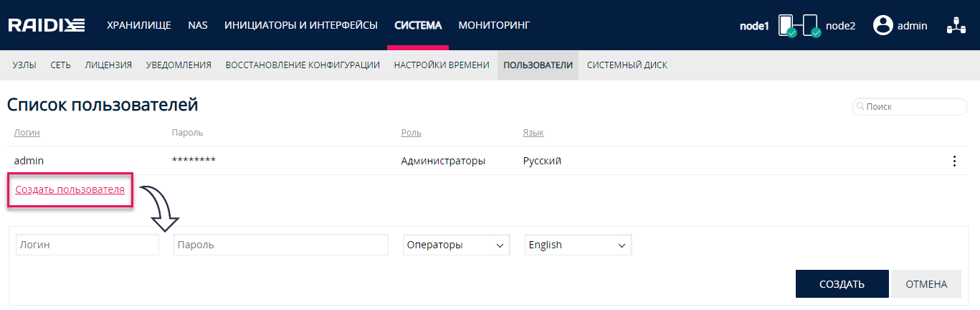Click the Создать пользователя link

click(70, 189)
